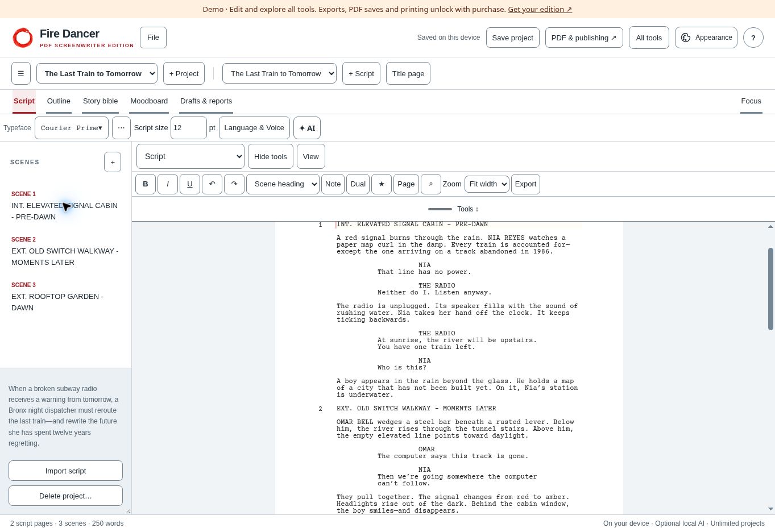This screenshot has width=775, height=532.
Task: Open the Scene heading element dropdown
Action: (x=283, y=184)
